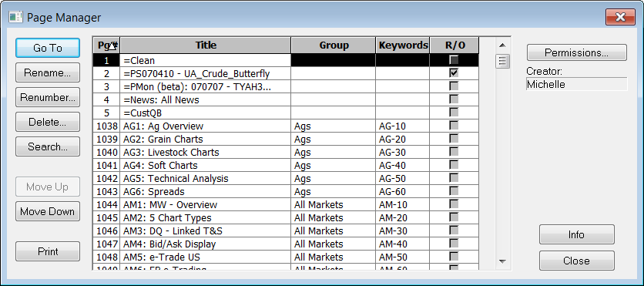Click the scrollbar down arrow

[502, 261]
